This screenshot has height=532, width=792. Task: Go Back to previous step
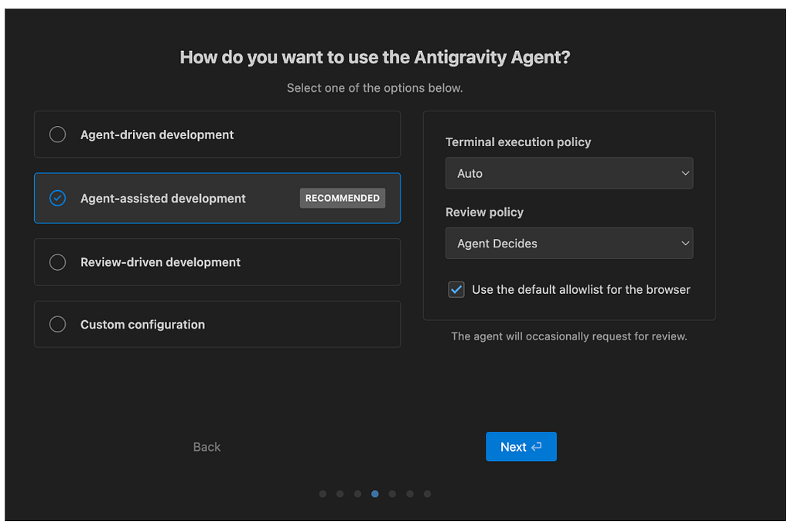(207, 447)
